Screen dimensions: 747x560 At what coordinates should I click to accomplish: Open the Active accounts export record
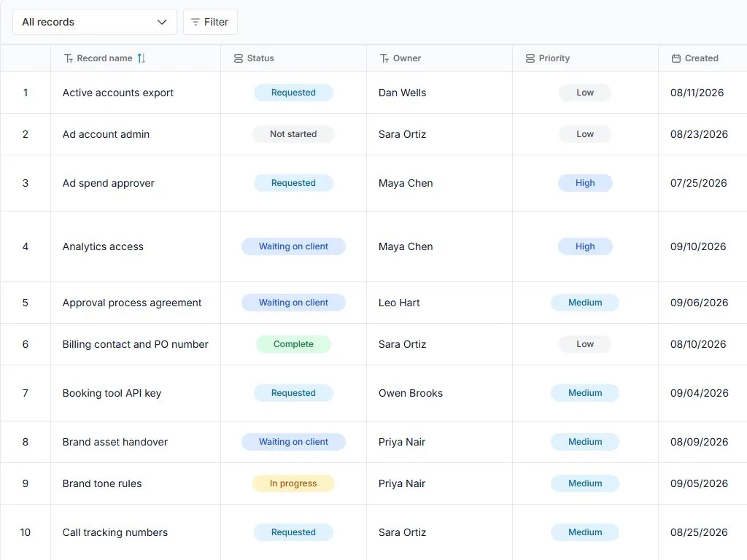(x=117, y=93)
